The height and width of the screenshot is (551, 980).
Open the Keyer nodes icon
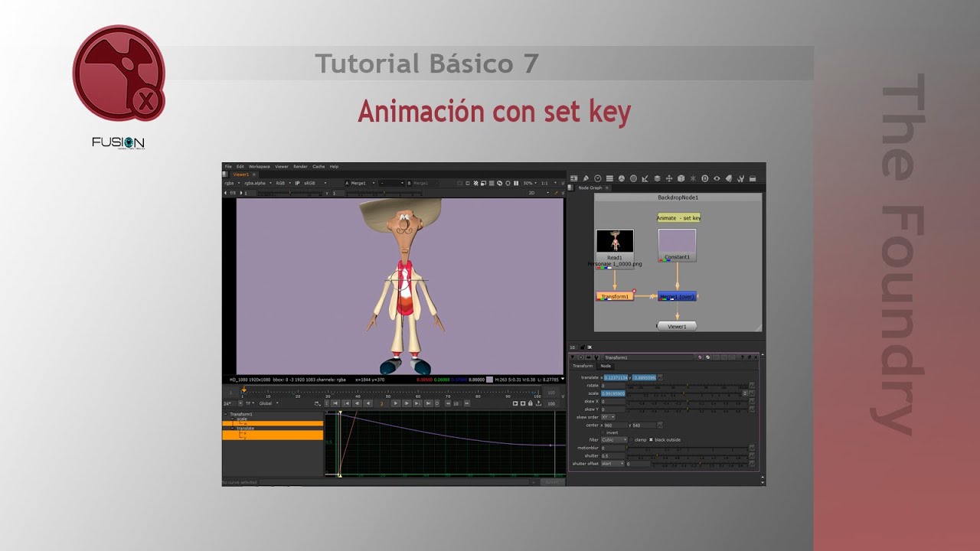tap(645, 179)
